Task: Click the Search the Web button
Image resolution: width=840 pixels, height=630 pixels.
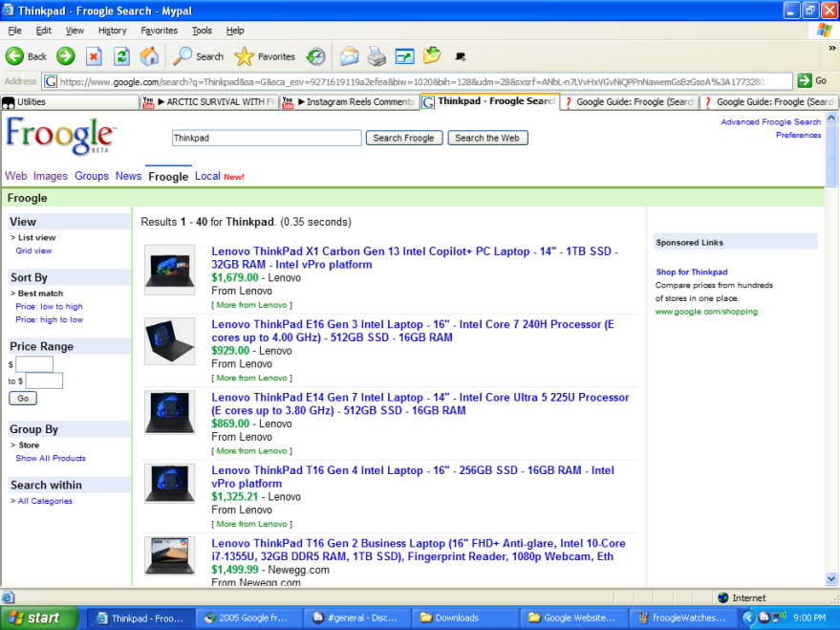Action: click(487, 138)
